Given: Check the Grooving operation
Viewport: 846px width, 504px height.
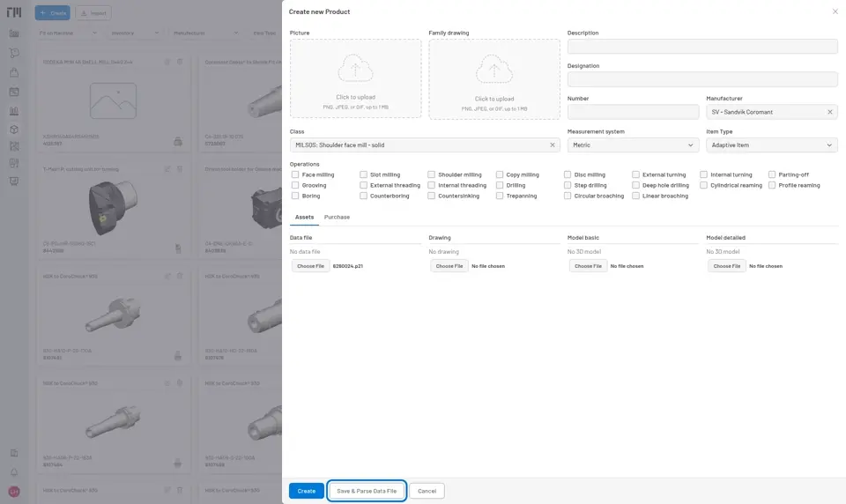Looking at the screenshot, I should pos(295,185).
